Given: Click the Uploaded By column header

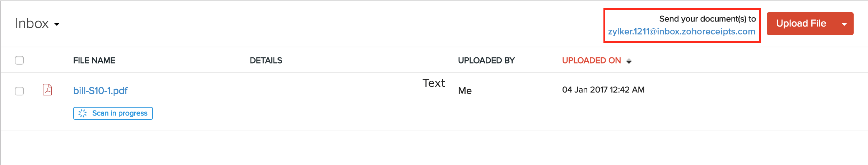Looking at the screenshot, I should pos(486,60).
